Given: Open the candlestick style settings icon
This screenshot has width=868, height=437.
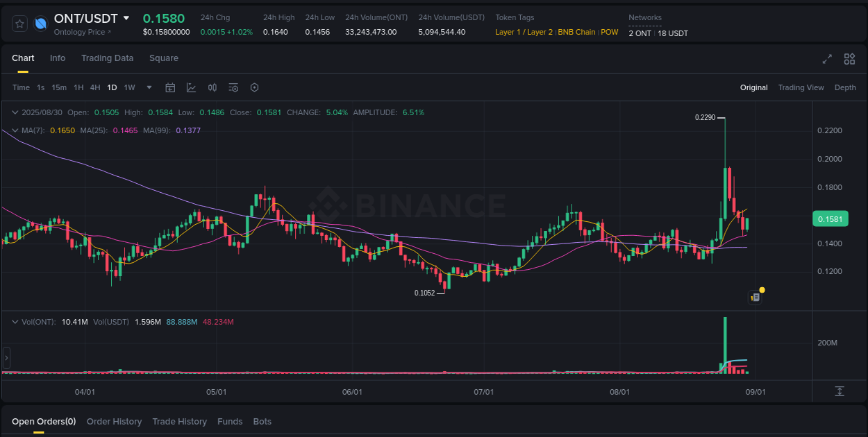Looking at the screenshot, I should point(212,87).
